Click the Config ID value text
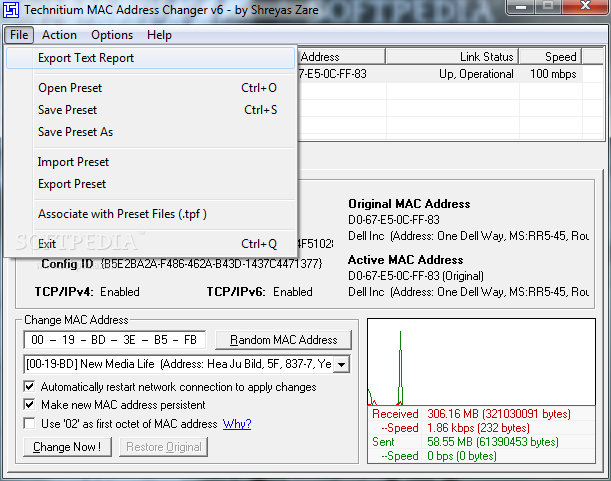The image size is (611, 481). tap(211, 264)
